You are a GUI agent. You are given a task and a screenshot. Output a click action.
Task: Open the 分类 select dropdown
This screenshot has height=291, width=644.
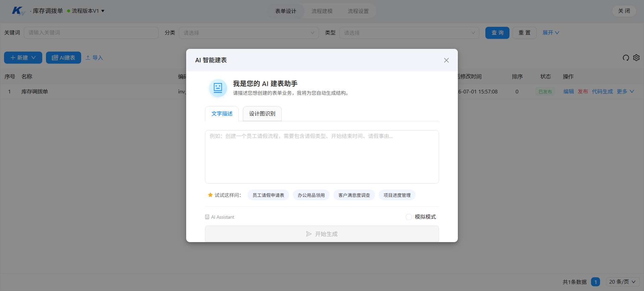pos(249,33)
